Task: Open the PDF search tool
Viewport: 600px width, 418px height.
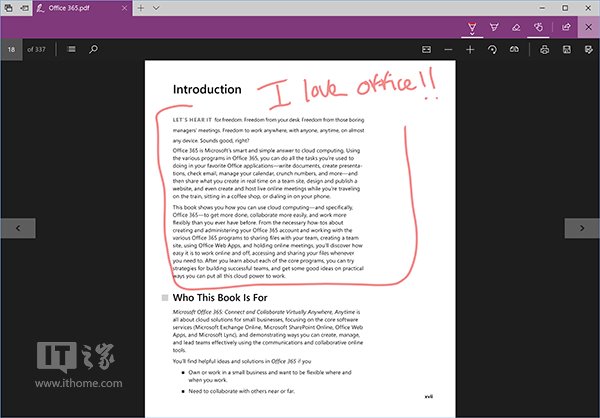Action: 93,49
